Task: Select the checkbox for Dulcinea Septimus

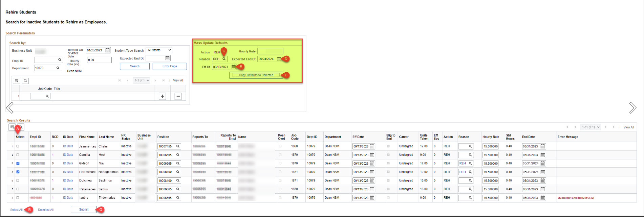Action: click(18, 180)
